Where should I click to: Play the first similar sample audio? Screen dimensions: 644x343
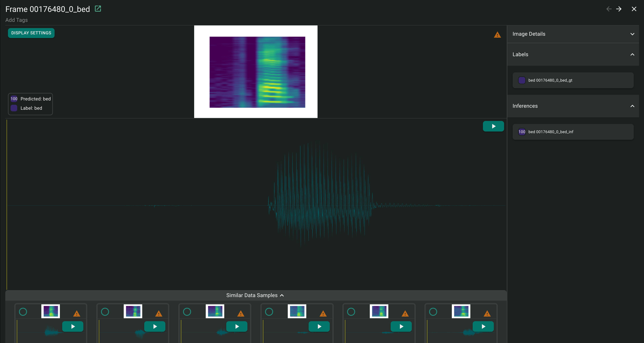tap(73, 326)
